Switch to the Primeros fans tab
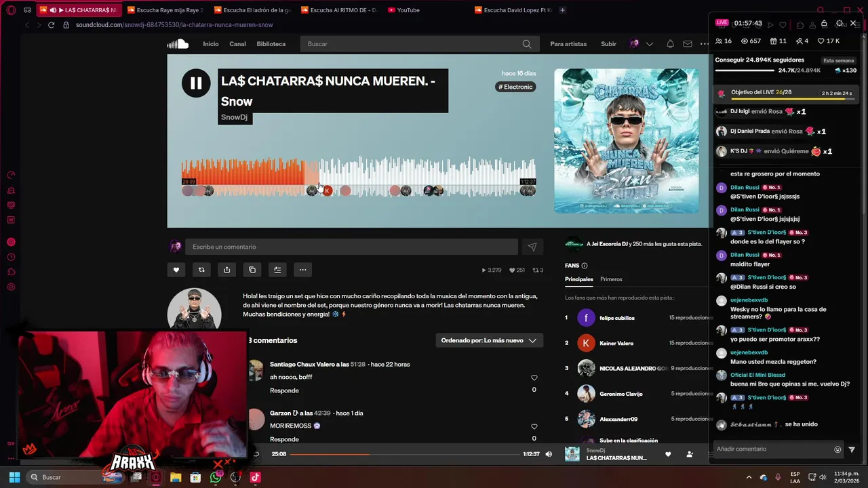Image resolution: width=868 pixels, height=488 pixels. (x=611, y=279)
